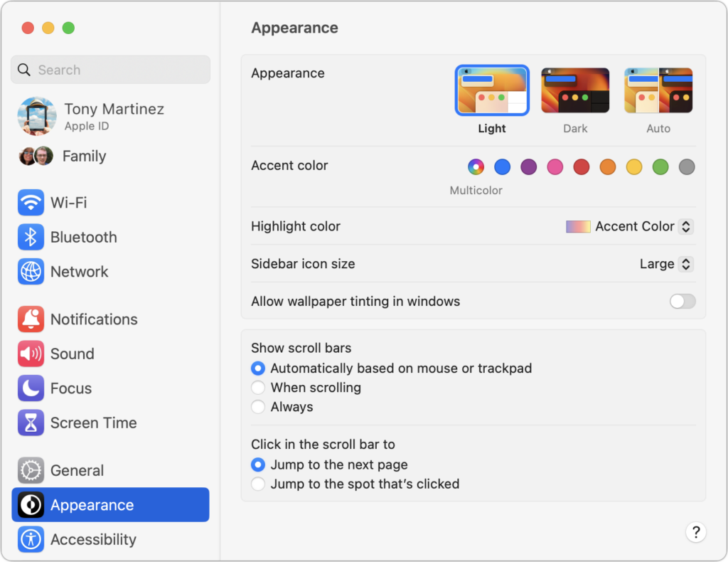This screenshot has height=562, width=728.
Task: Choose the Dark appearance thumbnail
Action: [x=575, y=91]
